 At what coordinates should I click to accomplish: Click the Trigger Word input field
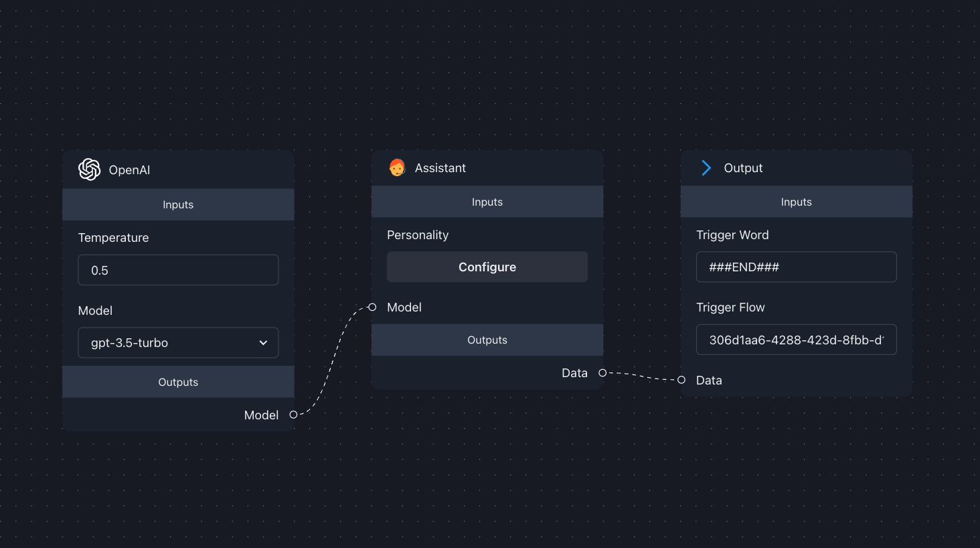pos(796,267)
